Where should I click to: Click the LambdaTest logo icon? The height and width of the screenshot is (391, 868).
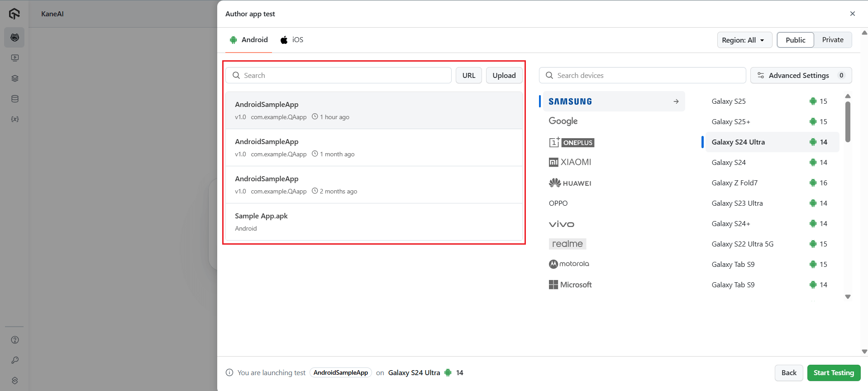pos(14,14)
